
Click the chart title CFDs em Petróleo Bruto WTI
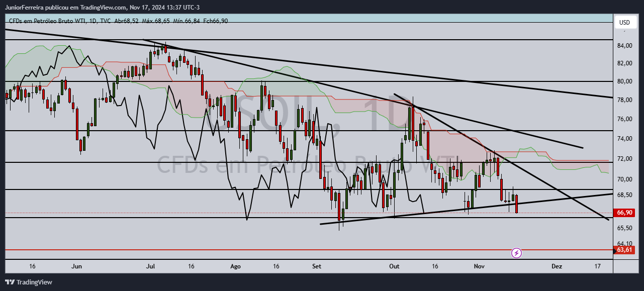point(47,21)
